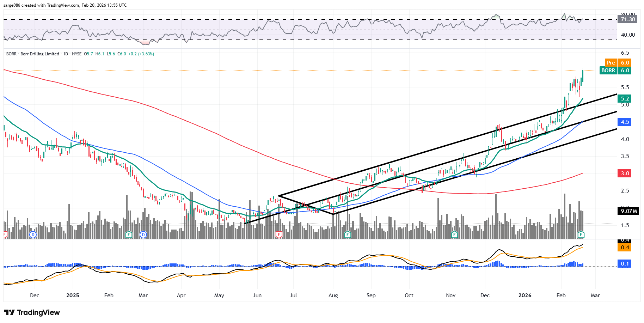The width and height of the screenshot is (644, 323).
Task: Open the green earnings marker in February 2025
Action: pyautogui.click(x=129, y=234)
